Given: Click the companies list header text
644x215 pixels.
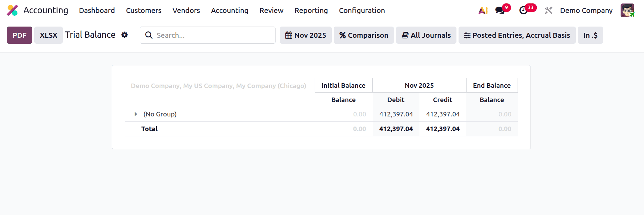Looking at the screenshot, I should pyautogui.click(x=218, y=86).
